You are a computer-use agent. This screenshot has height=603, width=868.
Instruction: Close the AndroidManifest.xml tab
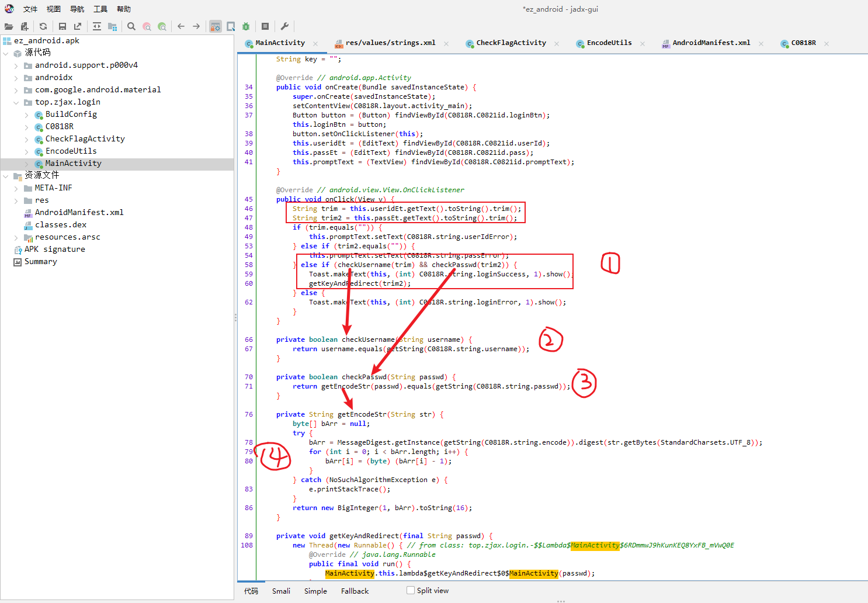[x=761, y=44]
